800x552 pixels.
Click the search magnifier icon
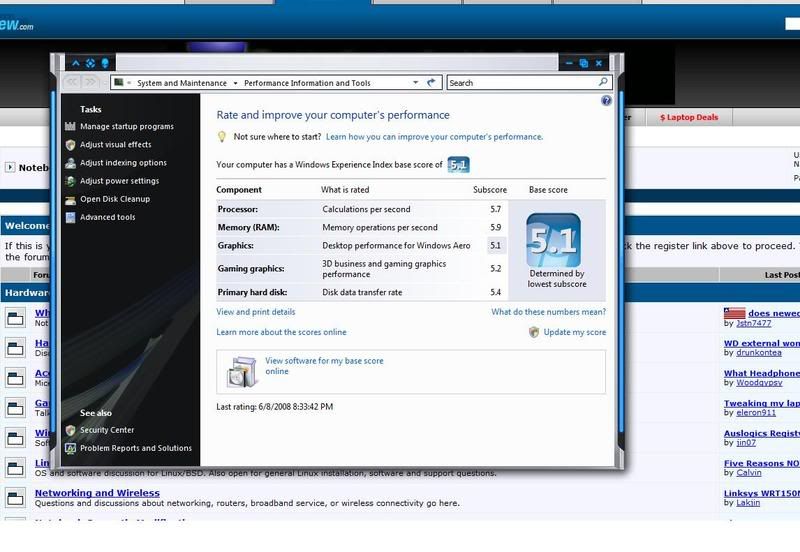pyautogui.click(x=603, y=82)
